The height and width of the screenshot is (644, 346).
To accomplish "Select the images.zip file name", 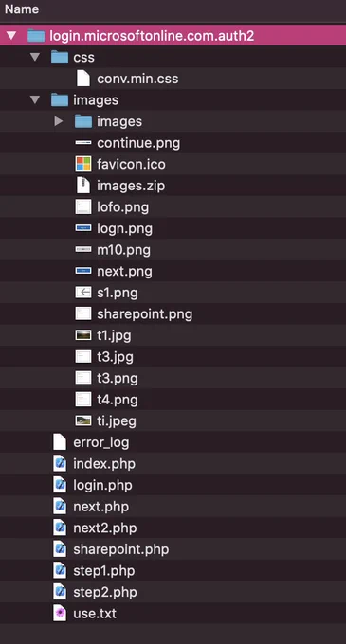I will coord(131,186).
